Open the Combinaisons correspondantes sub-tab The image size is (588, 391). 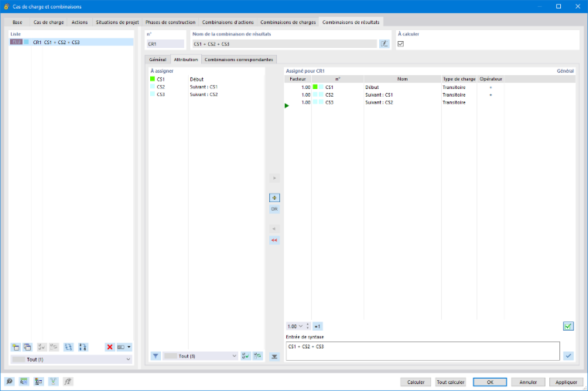pyautogui.click(x=239, y=60)
